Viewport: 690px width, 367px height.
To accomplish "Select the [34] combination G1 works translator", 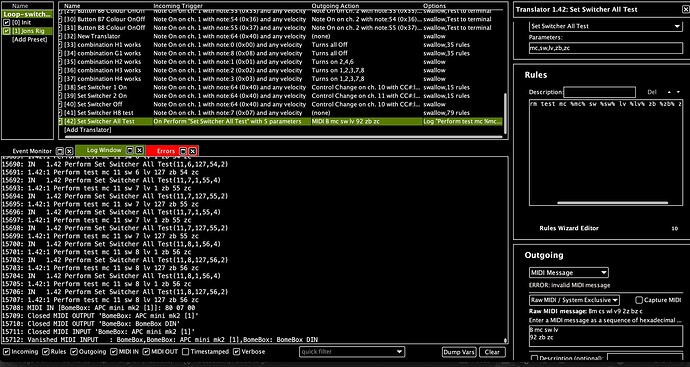I will pos(281,53).
